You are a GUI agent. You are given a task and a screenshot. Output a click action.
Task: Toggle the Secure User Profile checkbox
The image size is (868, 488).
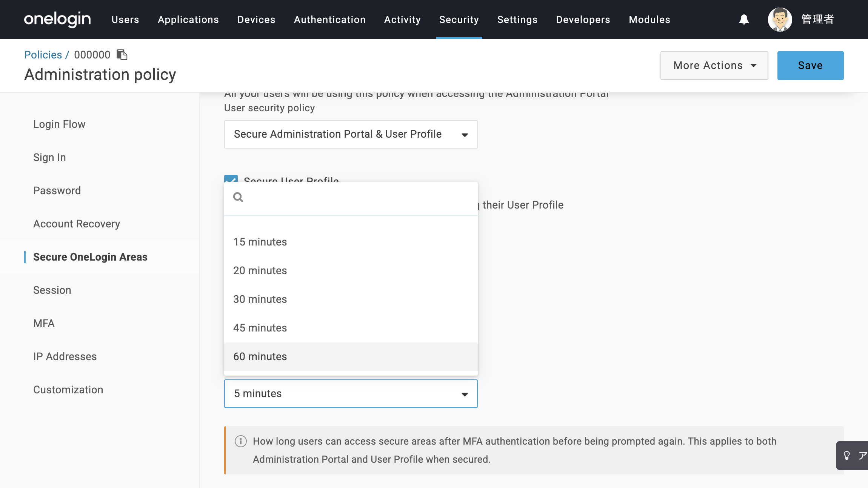coord(231,179)
